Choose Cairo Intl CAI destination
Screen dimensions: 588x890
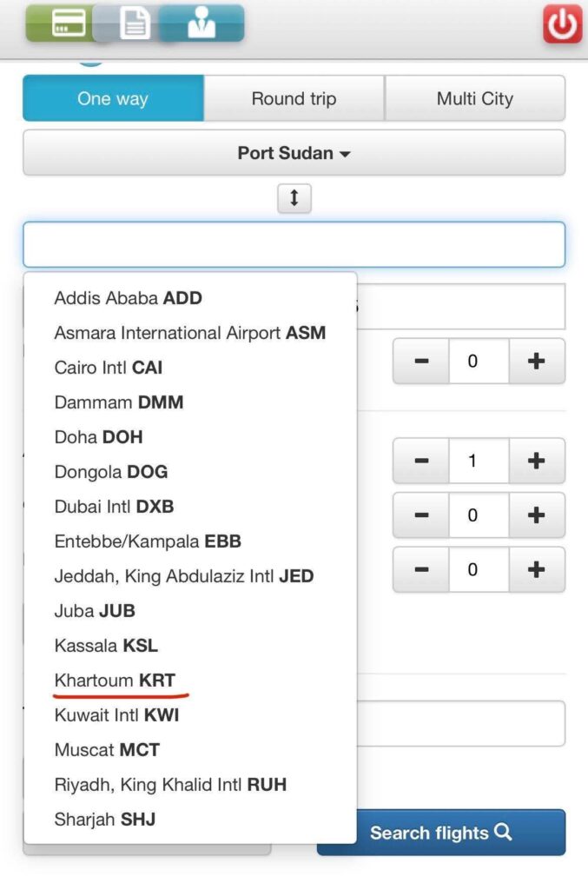tap(108, 368)
